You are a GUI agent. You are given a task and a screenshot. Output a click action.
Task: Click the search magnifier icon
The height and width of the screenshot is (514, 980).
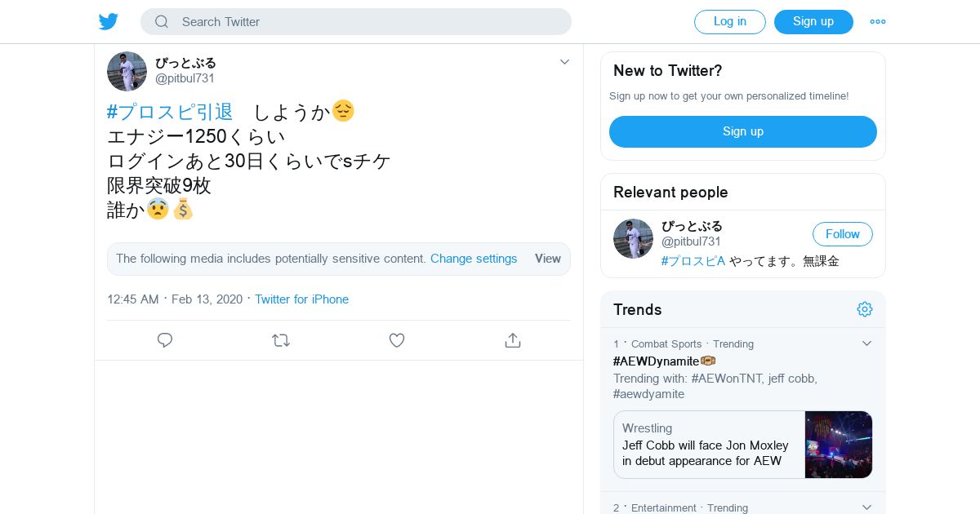[162, 22]
